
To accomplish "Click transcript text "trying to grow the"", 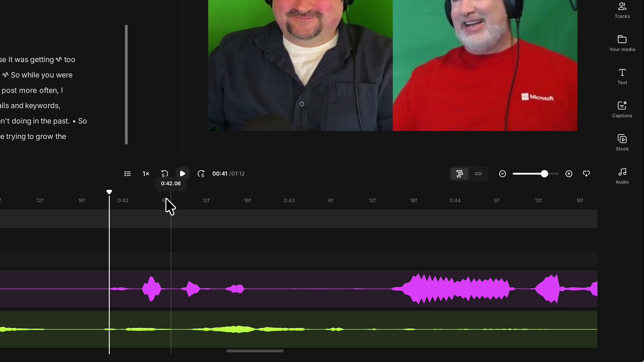I will click(36, 136).
